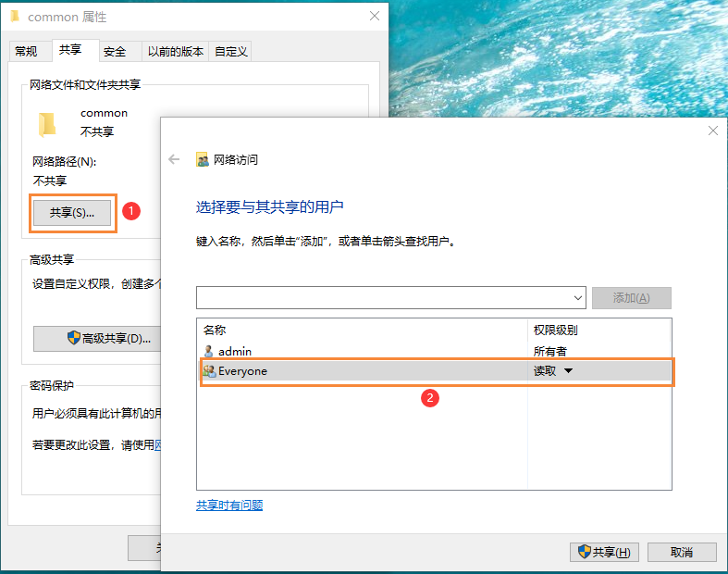
Task: Click the common folder icon in properties
Action: [47, 125]
